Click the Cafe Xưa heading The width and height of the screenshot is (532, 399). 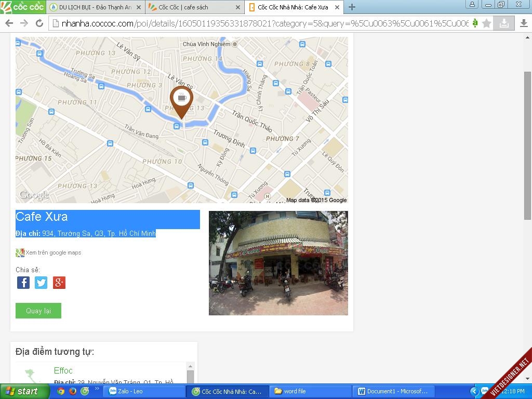click(x=42, y=217)
